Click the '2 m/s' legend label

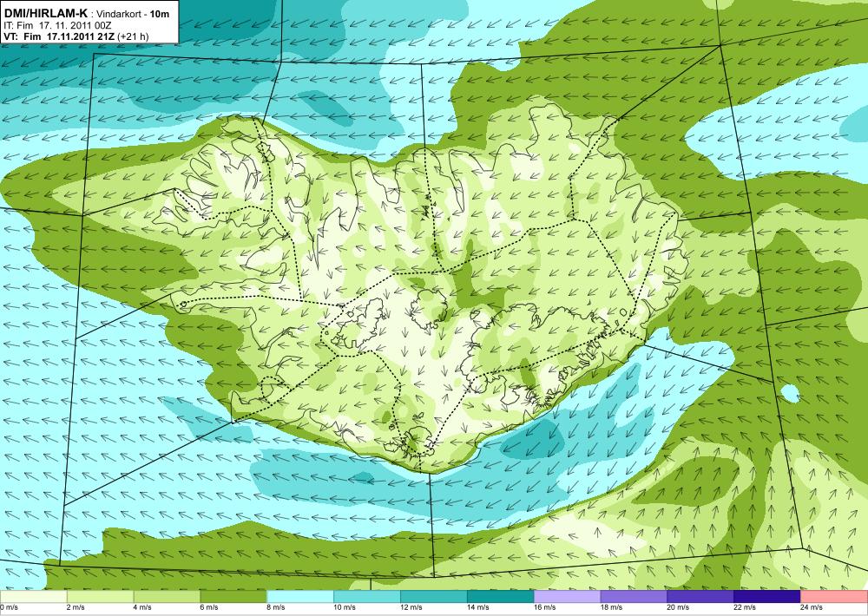tap(76, 607)
